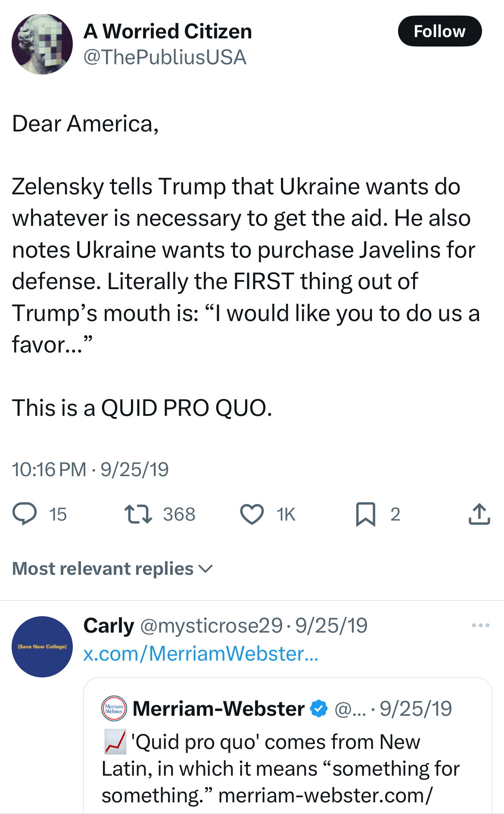
Task: Follow A Worried Citizen
Action: (x=439, y=31)
